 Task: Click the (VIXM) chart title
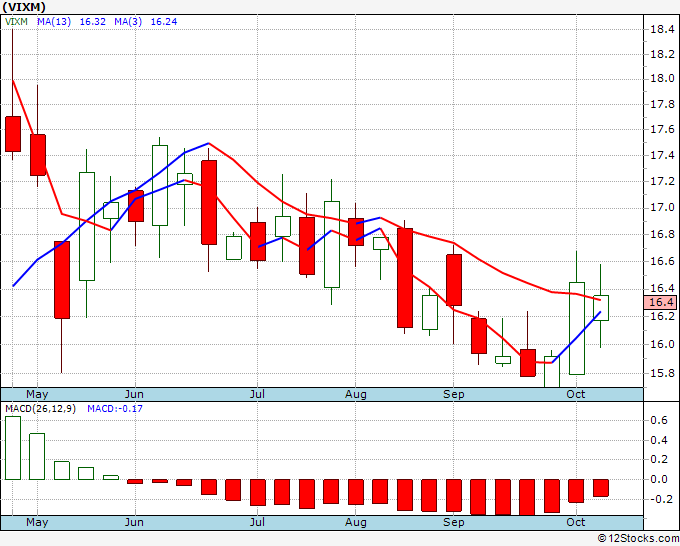(x=24, y=7)
